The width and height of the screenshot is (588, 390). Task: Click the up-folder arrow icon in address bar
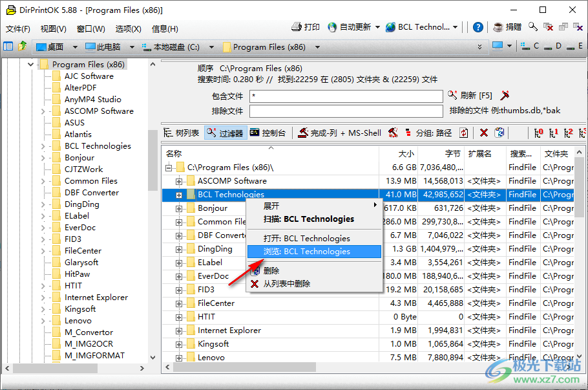click(23, 46)
